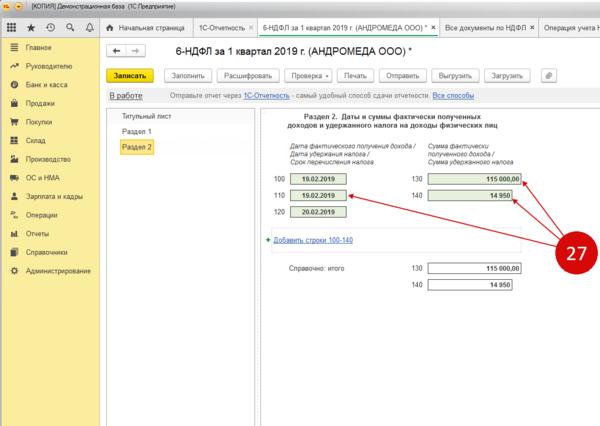This screenshot has height=426, width=600.
Task: Open the Проверка dropdown button
Action: click(x=305, y=75)
